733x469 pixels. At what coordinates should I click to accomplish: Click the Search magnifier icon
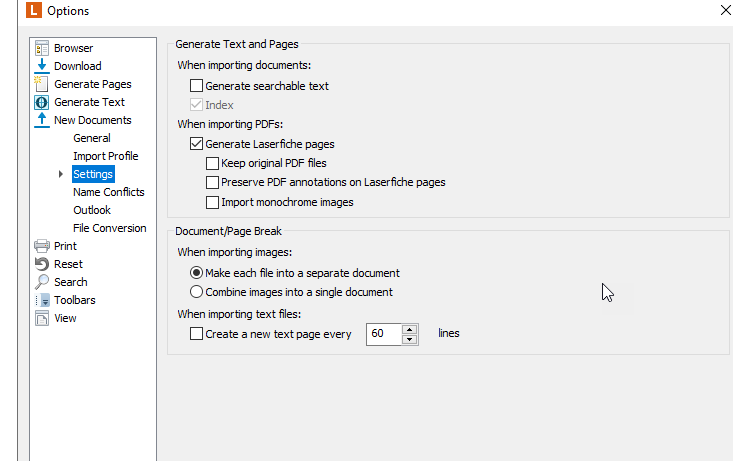42,282
